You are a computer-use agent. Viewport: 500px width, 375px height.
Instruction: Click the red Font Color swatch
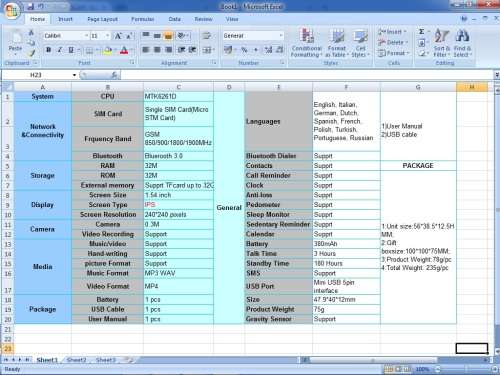click(x=124, y=50)
